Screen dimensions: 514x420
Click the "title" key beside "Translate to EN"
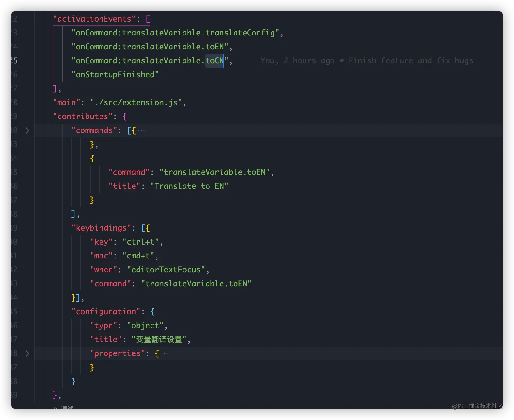coord(124,186)
